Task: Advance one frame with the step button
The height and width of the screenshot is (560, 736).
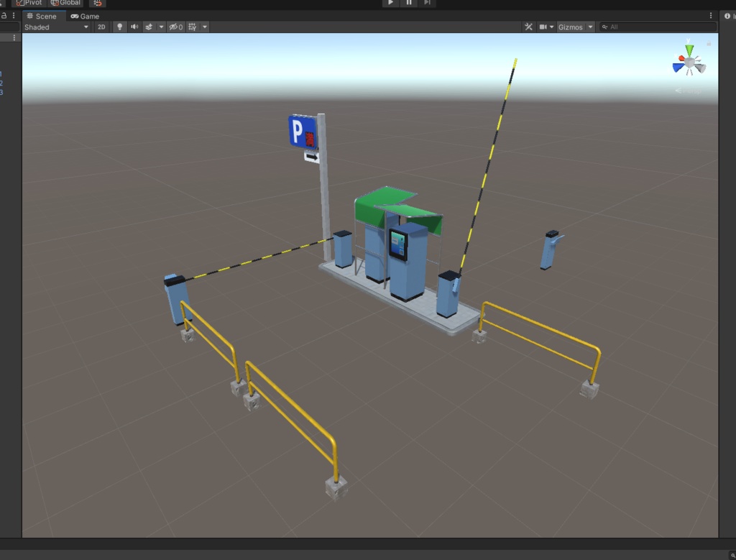Action: 427,3
